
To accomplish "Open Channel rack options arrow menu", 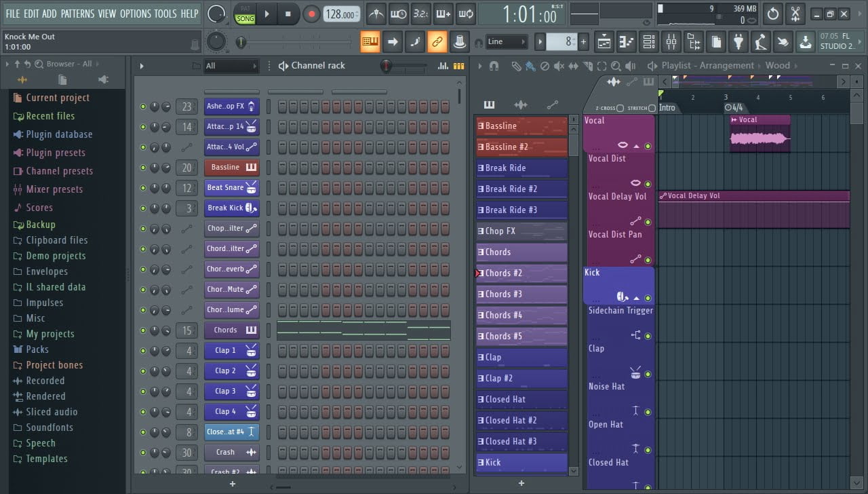I will click(142, 66).
